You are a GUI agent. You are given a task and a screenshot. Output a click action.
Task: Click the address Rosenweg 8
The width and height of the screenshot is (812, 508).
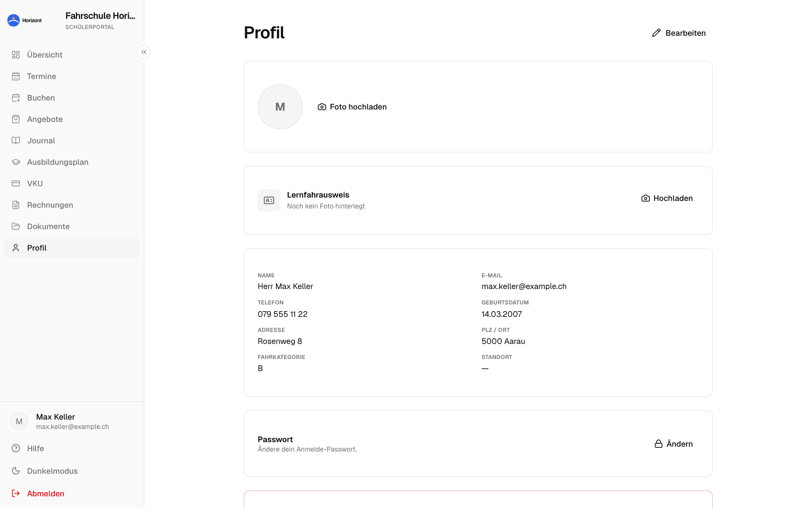[280, 341]
